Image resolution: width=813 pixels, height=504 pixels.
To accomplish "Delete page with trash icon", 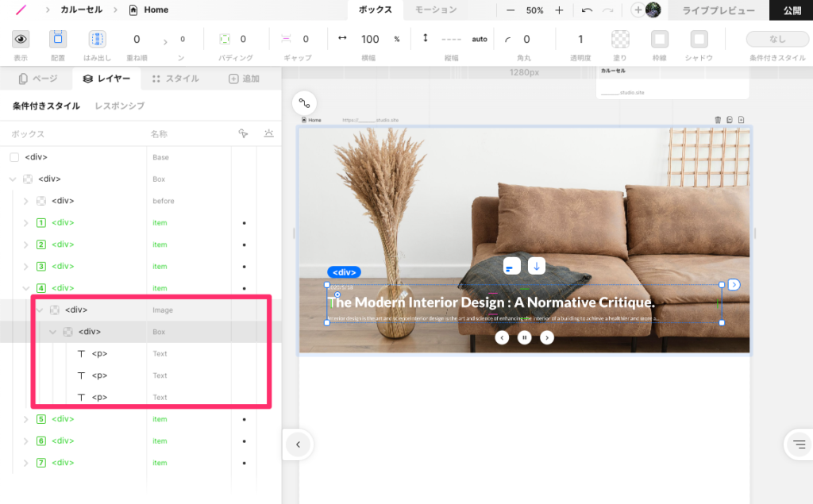I will point(718,120).
